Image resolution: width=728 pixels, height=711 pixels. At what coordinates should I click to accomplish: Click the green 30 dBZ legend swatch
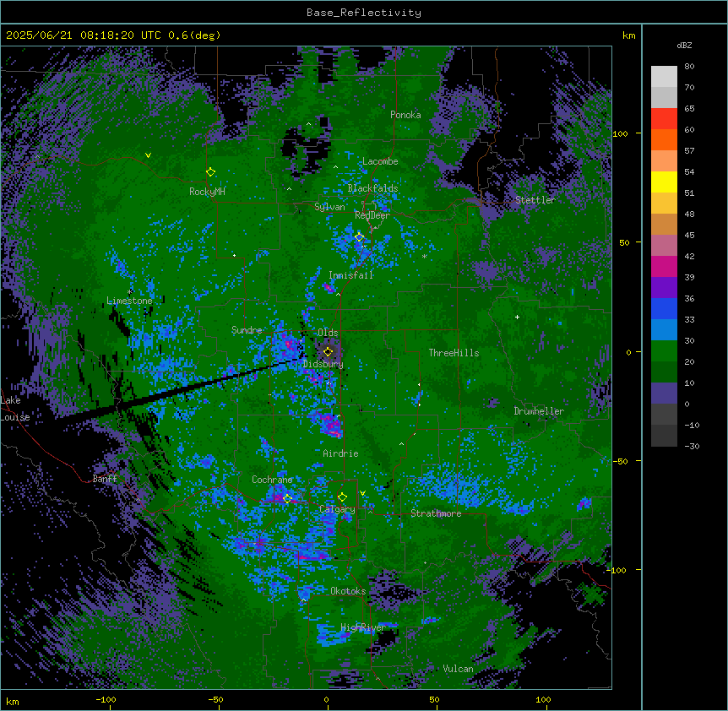tap(664, 351)
